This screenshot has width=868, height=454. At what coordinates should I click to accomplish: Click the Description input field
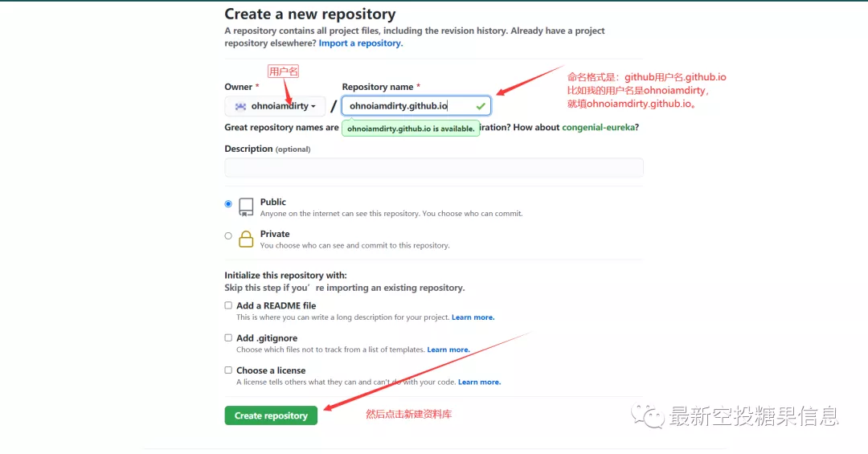434,167
